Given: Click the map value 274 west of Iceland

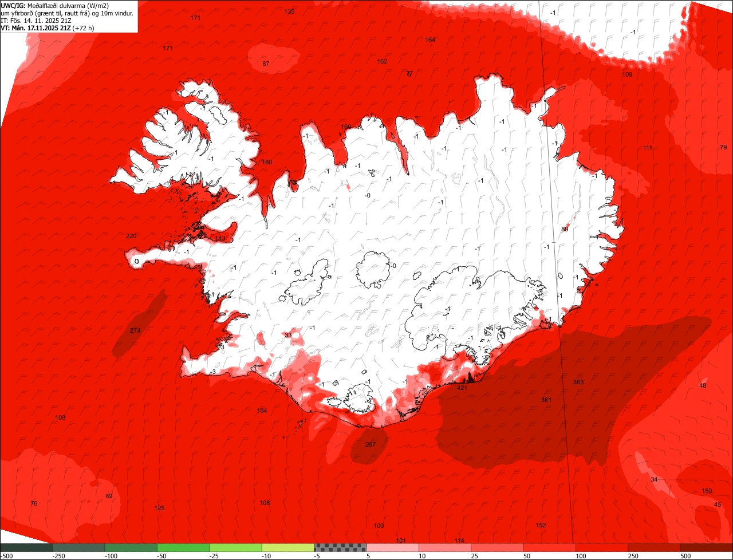Looking at the screenshot, I should click(x=135, y=330).
